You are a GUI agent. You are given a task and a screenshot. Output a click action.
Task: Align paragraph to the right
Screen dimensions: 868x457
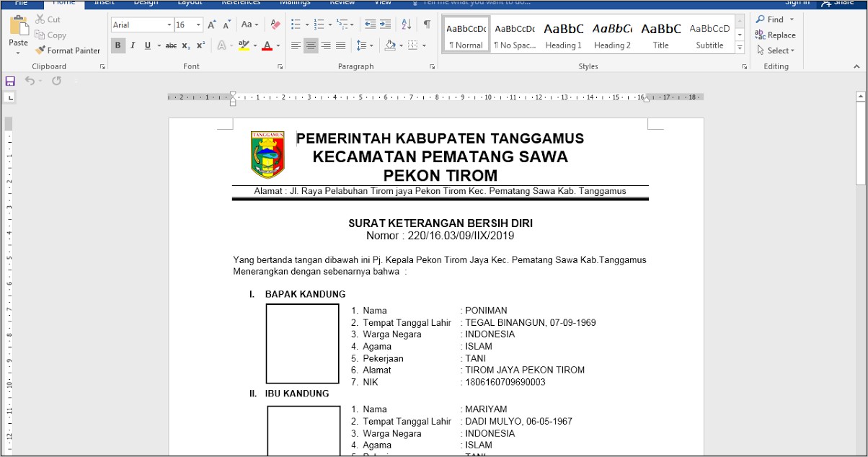coord(326,45)
